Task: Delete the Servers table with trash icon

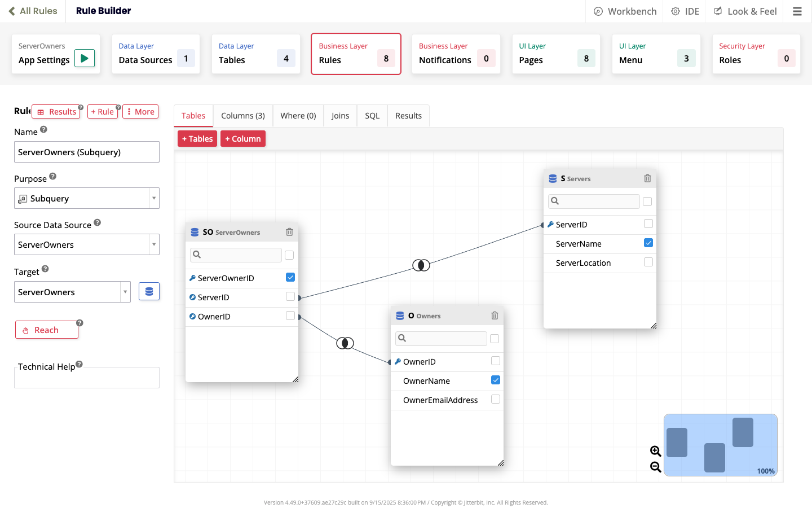Action: [647, 178]
